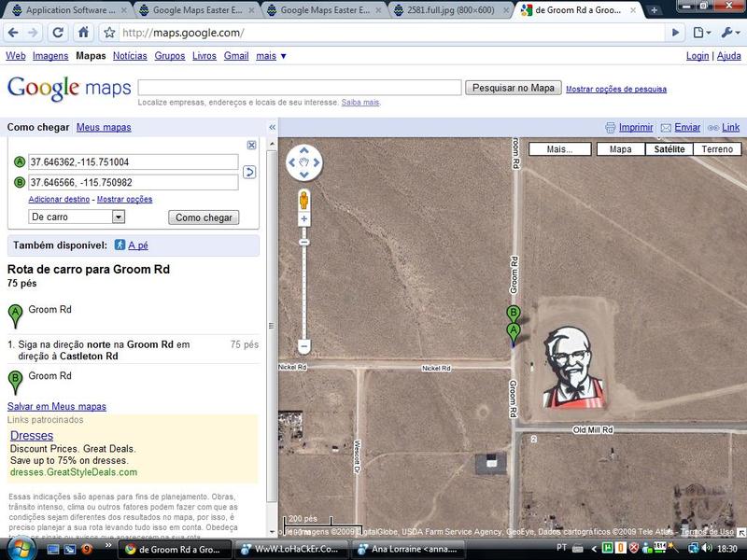The width and height of the screenshot is (747, 560).
Task: Pan the map right
Action: 316,162
